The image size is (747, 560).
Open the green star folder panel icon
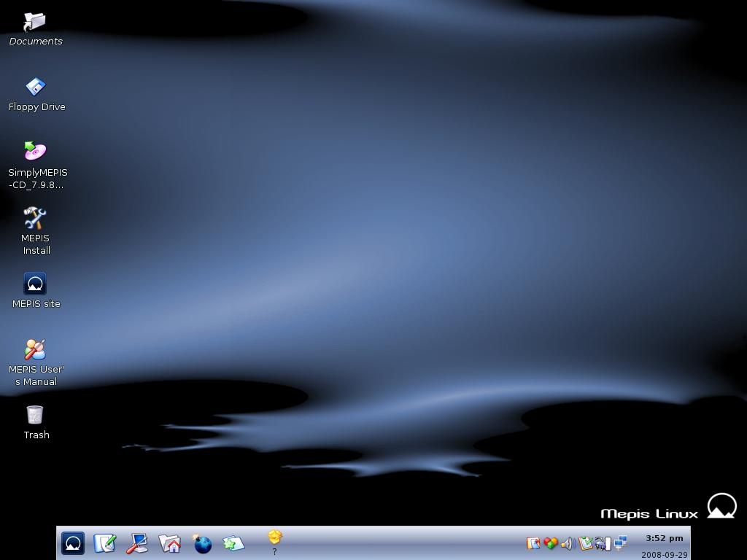(233, 543)
